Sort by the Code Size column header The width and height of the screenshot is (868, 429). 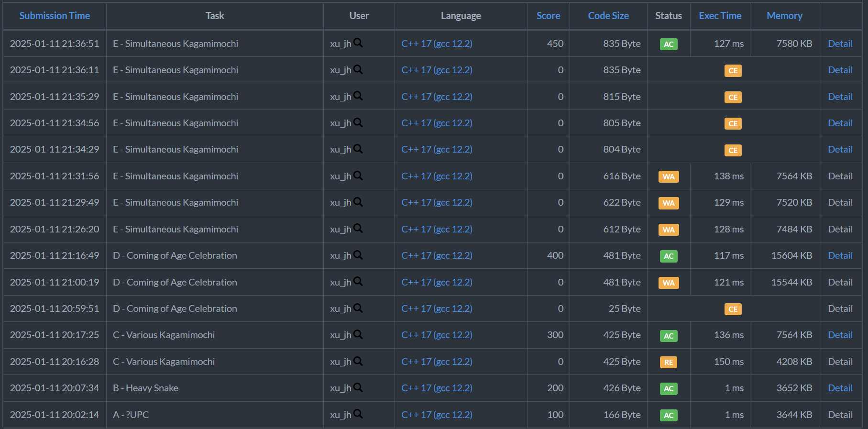[608, 16]
